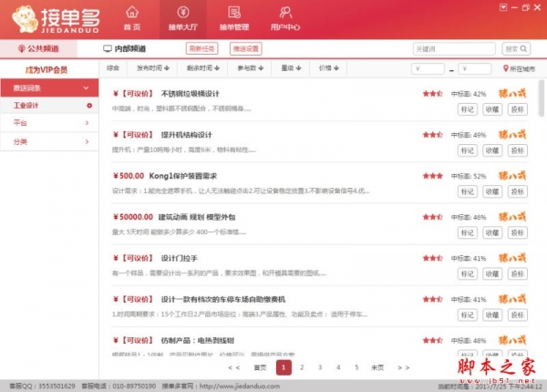Image resolution: width=547 pixels, height=392 pixels.
Task: Click the 刷新任务 button
Action: (202, 47)
